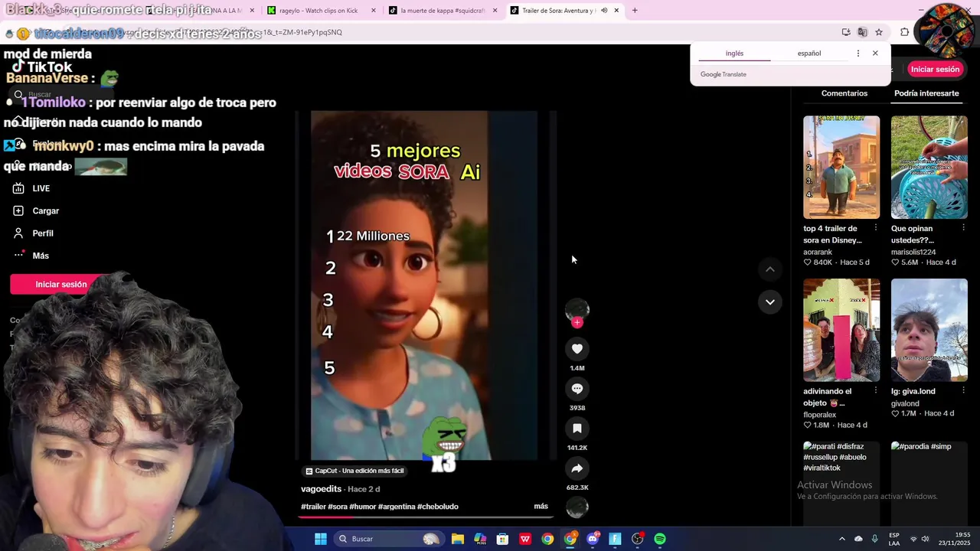Open the Copilot M365 taskbar icon
Screen dimensions: 980x551
(x=480, y=539)
